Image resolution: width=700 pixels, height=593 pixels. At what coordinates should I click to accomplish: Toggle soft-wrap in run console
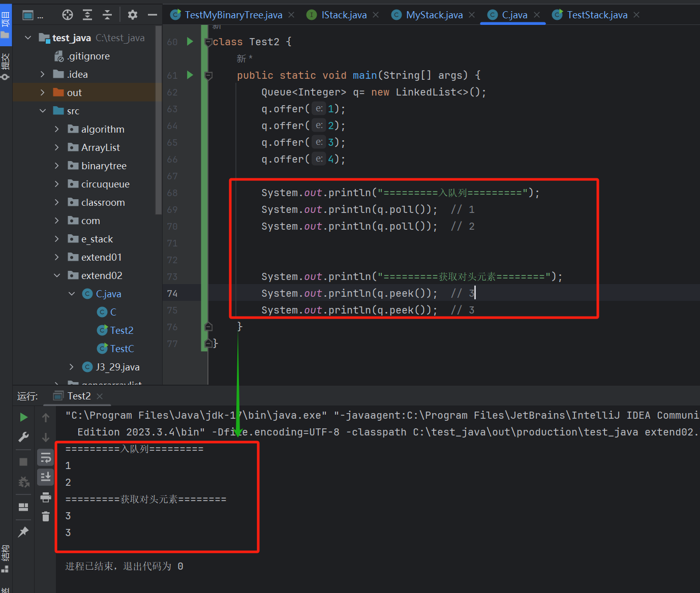click(x=46, y=458)
